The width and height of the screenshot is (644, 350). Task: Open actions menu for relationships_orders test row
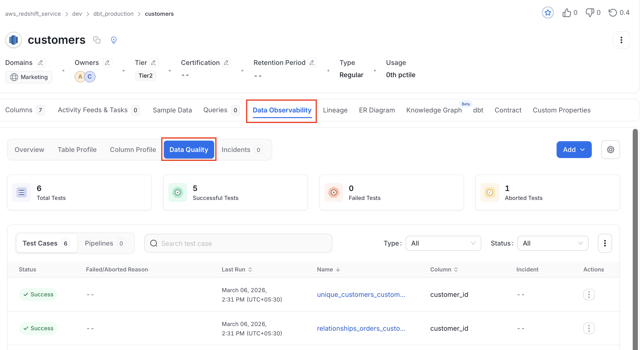point(589,328)
